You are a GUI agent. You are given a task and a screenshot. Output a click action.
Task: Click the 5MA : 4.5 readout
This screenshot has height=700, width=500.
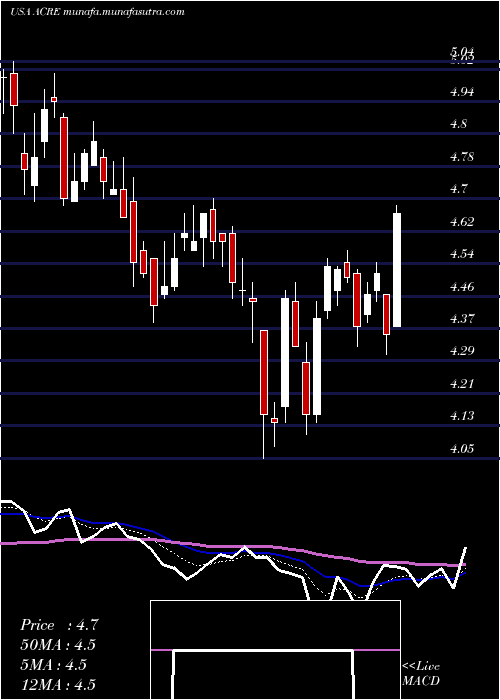53,665
